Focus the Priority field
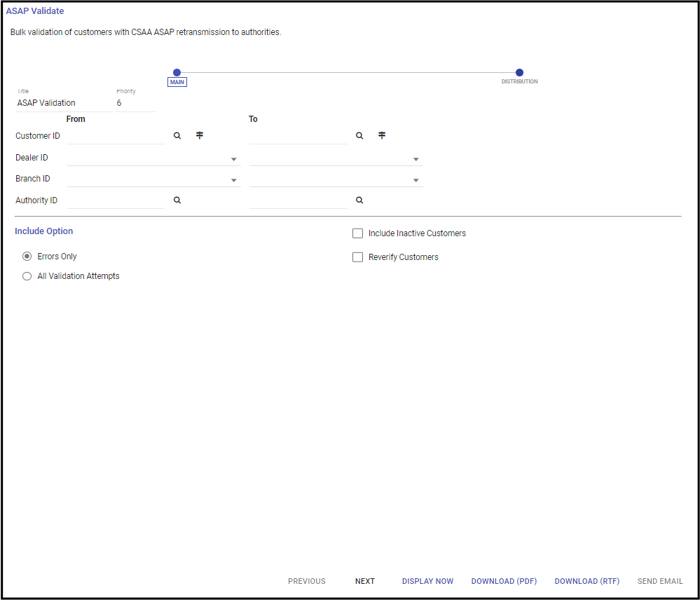This screenshot has height=600, width=700. pyautogui.click(x=136, y=103)
